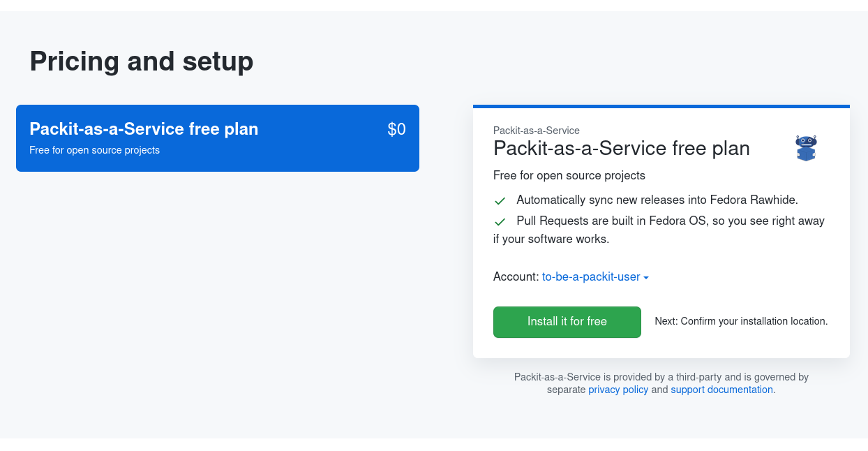
Task: Click the Packit robot logo icon
Action: pyautogui.click(x=806, y=148)
